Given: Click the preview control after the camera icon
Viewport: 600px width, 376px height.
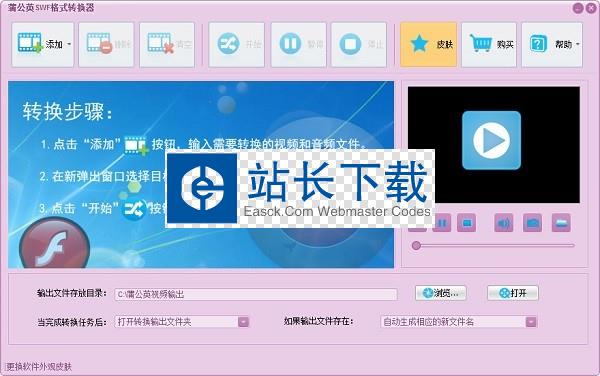Looking at the screenshot, I should tap(561, 223).
